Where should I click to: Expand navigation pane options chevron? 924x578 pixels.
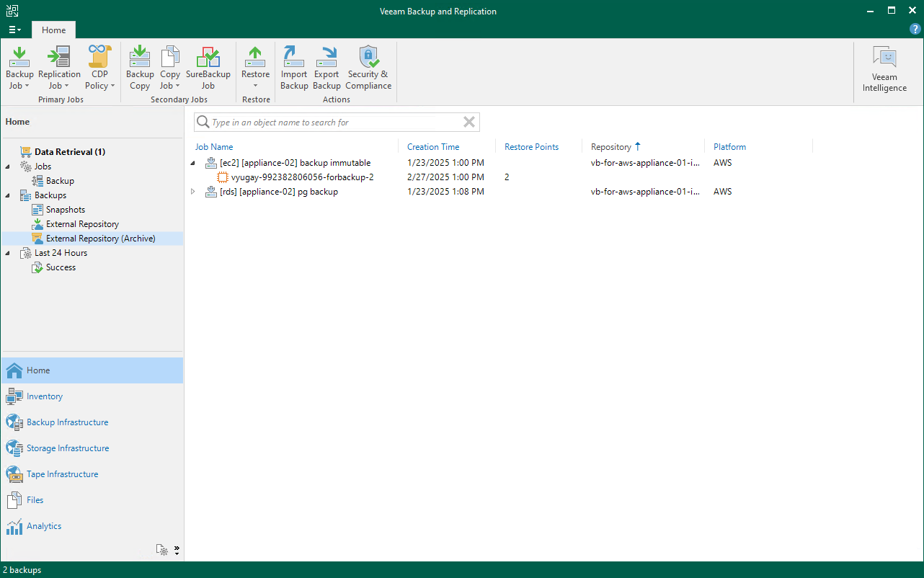(177, 550)
